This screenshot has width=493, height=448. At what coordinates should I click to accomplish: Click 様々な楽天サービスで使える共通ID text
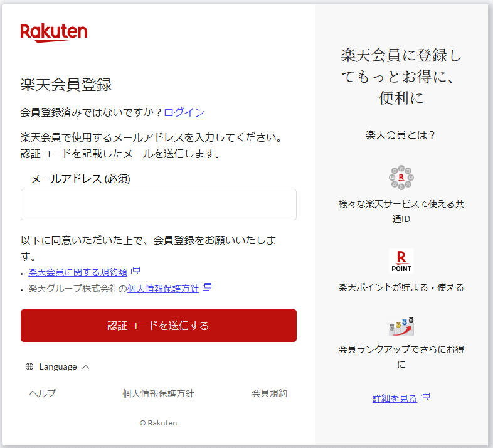401,211
